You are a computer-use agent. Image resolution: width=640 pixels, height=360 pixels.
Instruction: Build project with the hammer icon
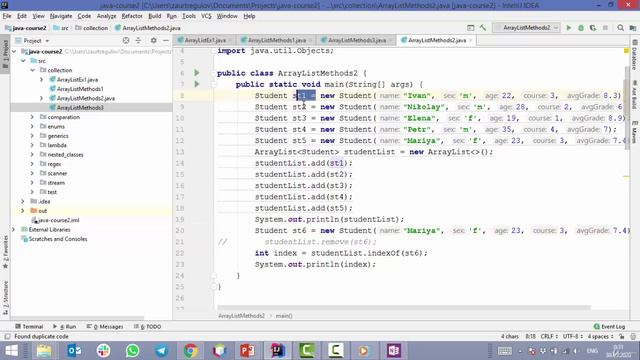[483, 28]
